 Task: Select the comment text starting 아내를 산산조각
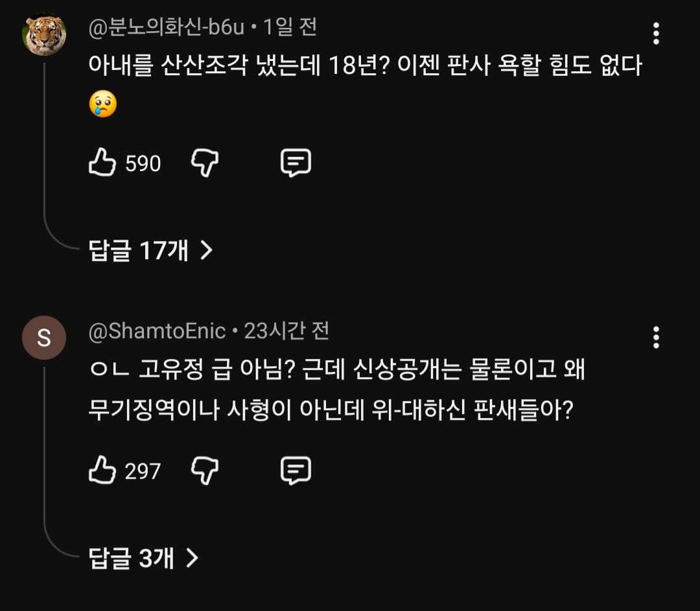(x=364, y=65)
